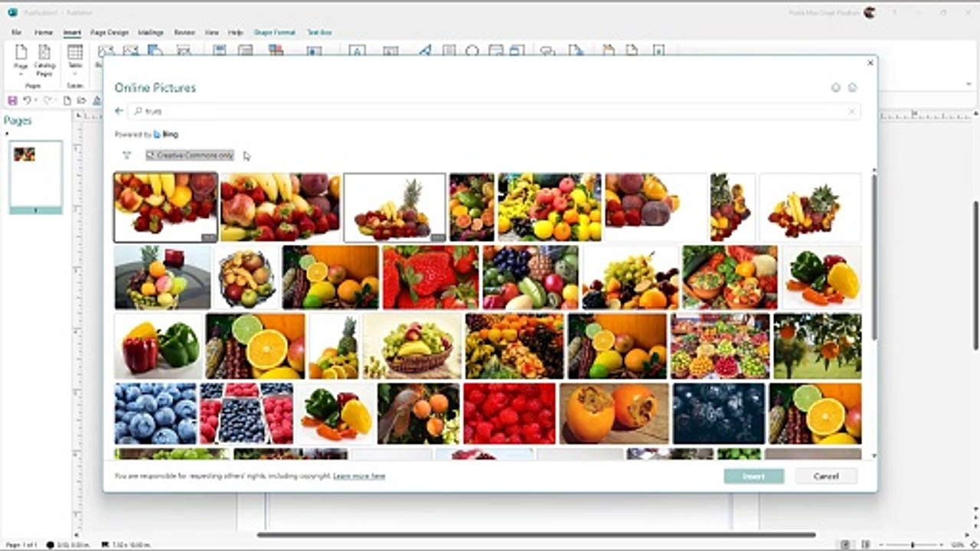Screen dimensions: 980x551
Task: Open the File menu
Action: [x=16, y=33]
